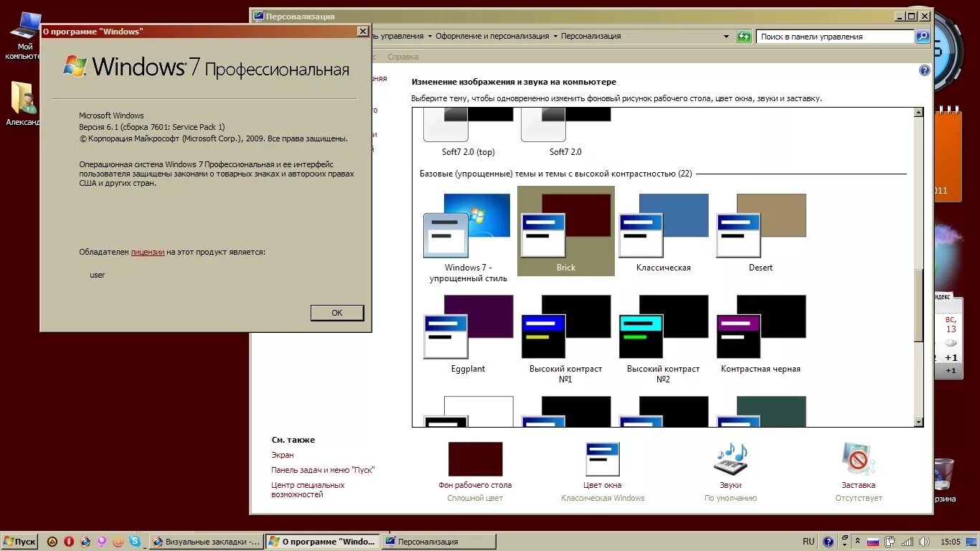The width and height of the screenshot is (980, 551).
Task: Expand arrow before Оформление и персонализация breadcrumb
Action: tap(430, 36)
